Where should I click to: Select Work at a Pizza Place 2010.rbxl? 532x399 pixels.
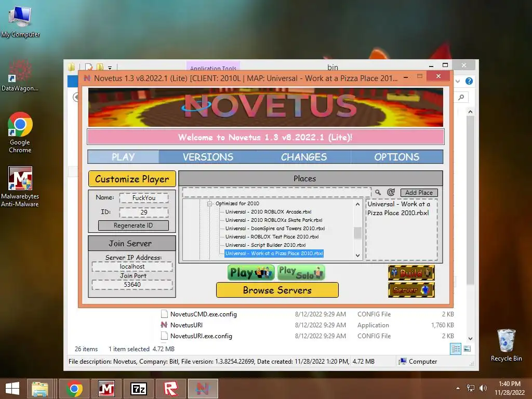click(x=274, y=254)
